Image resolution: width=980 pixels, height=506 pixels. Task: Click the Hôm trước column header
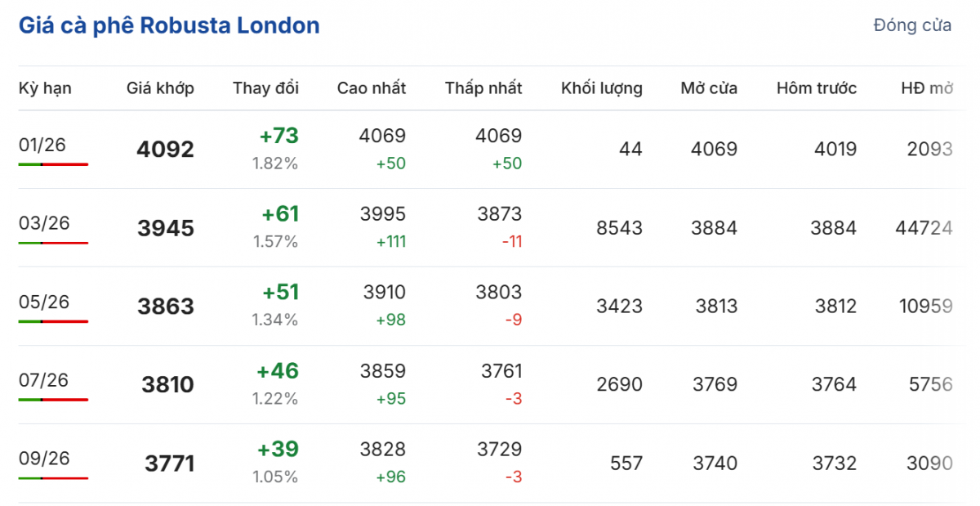tap(817, 88)
